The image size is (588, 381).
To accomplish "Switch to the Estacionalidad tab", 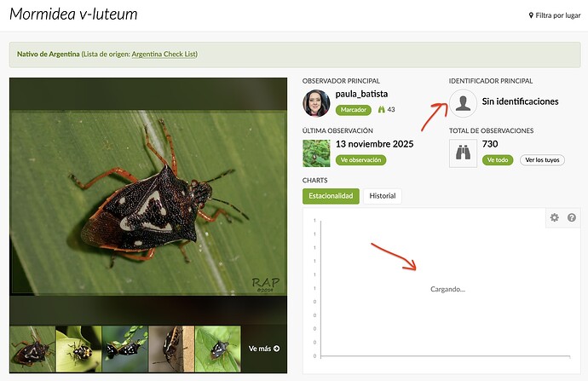I will (331, 196).
